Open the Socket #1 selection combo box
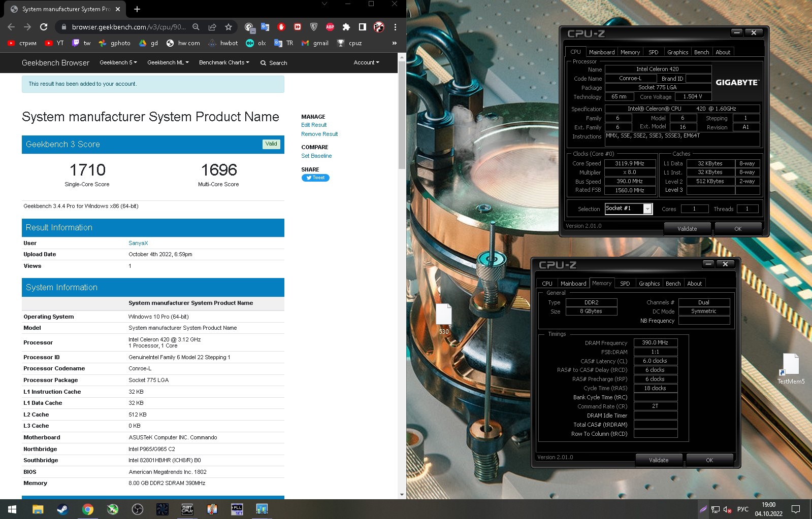Image resolution: width=812 pixels, height=519 pixels. 628,209
